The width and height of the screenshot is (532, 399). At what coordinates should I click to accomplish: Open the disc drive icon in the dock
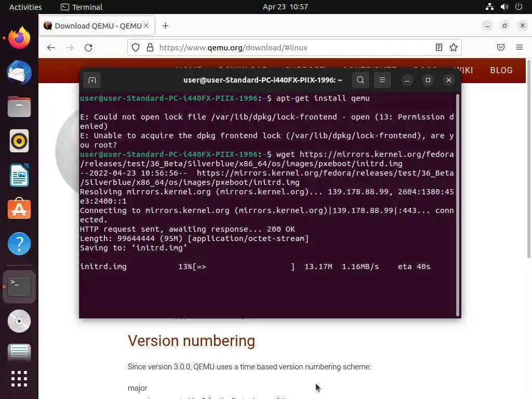coord(19,321)
